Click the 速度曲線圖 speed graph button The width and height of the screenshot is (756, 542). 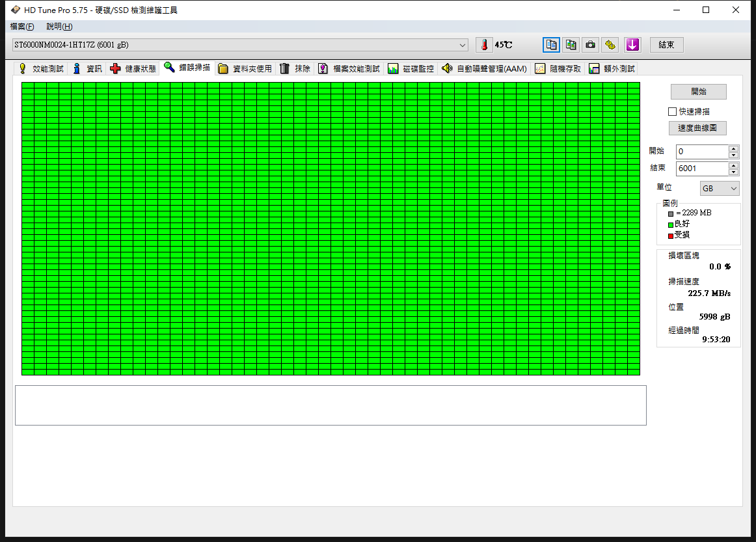(697, 128)
